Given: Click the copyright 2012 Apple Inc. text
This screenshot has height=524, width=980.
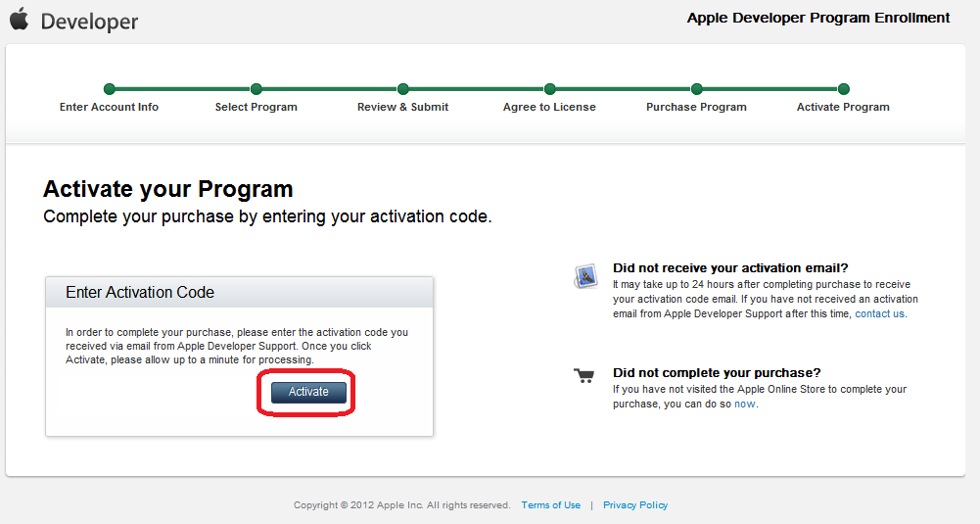Looking at the screenshot, I should tap(401, 505).
